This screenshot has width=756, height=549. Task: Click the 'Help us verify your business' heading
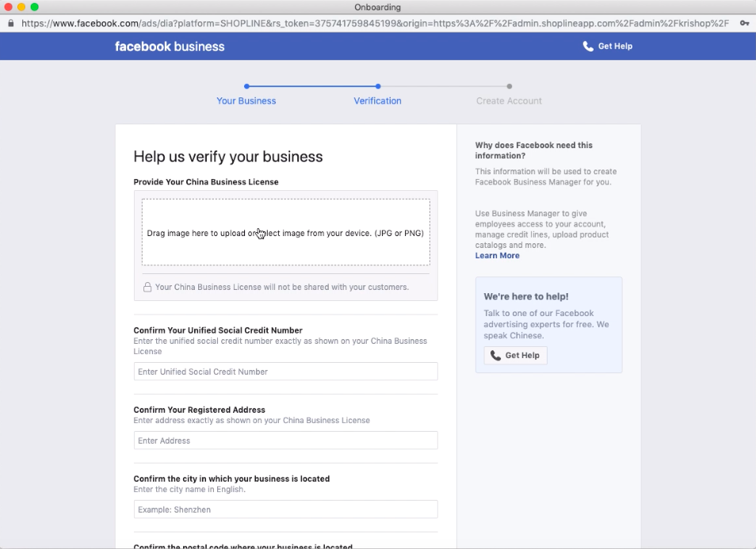coord(228,157)
